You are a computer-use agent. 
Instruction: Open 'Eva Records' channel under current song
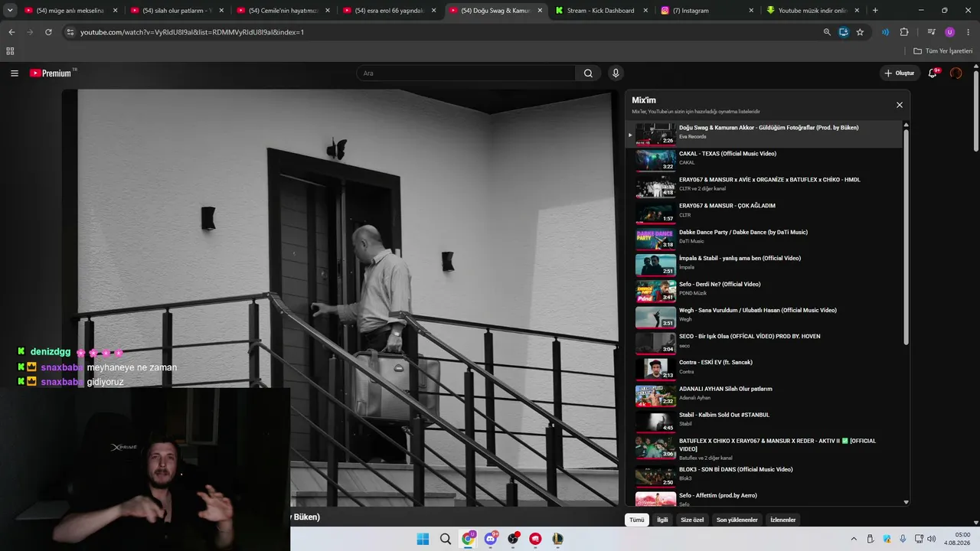pyautogui.click(x=692, y=137)
